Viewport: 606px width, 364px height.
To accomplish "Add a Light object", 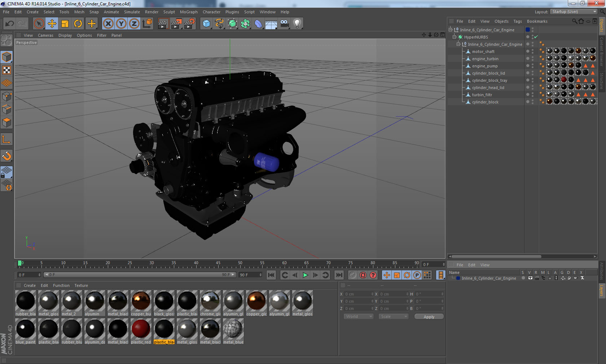I will coord(297,24).
